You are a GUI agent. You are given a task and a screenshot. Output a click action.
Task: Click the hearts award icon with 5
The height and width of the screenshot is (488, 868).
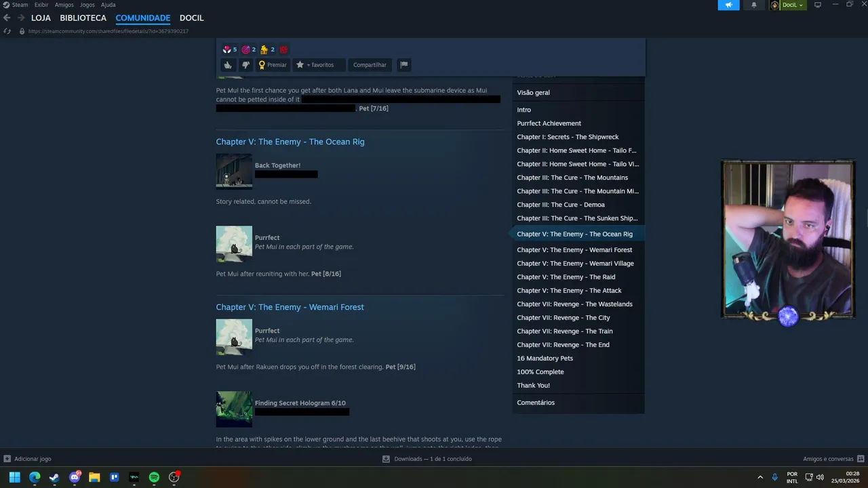click(227, 49)
